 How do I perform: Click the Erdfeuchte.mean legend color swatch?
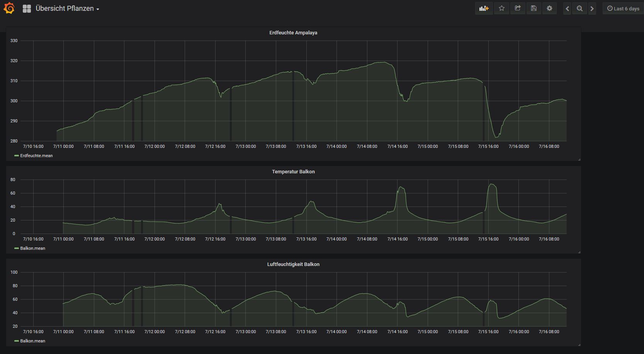tap(17, 156)
